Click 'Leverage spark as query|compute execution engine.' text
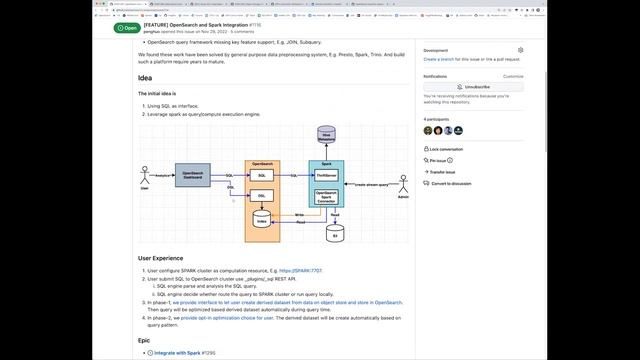Image resolution: width=640 pixels, height=360 pixels. click(x=204, y=114)
